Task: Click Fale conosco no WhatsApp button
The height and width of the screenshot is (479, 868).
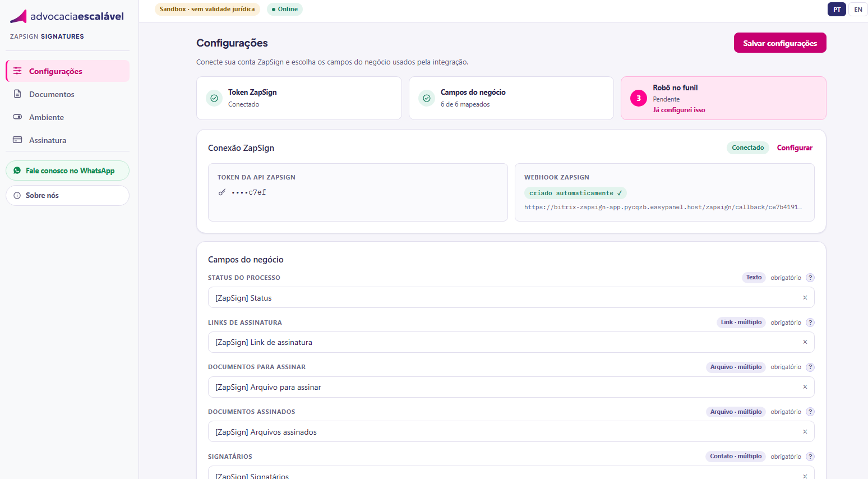Action: coord(67,171)
